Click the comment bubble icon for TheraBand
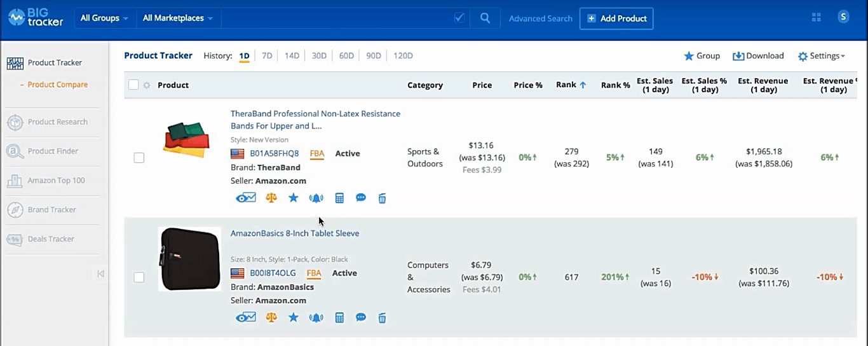The height and width of the screenshot is (346, 868). click(x=361, y=198)
